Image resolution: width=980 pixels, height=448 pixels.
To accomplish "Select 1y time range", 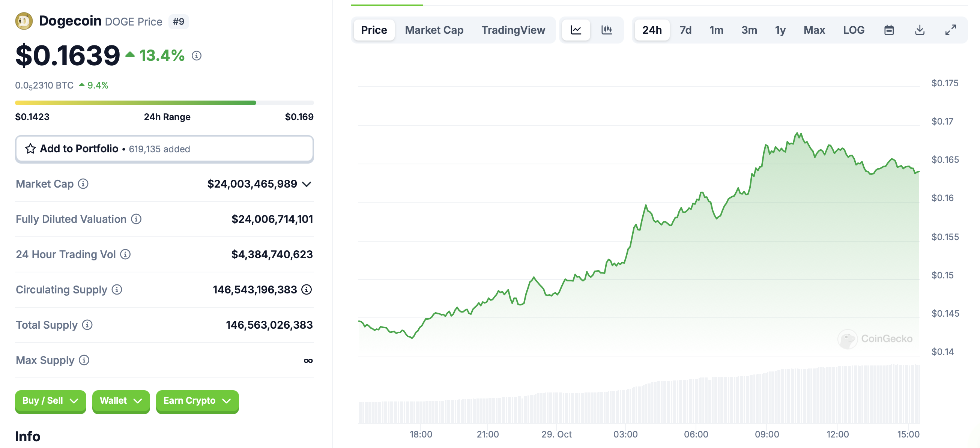I will [780, 30].
